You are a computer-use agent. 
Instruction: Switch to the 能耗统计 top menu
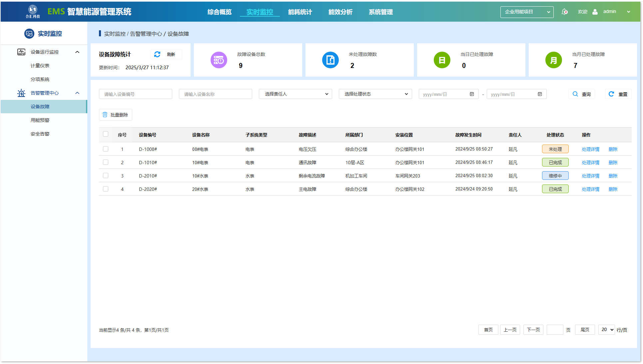point(300,12)
